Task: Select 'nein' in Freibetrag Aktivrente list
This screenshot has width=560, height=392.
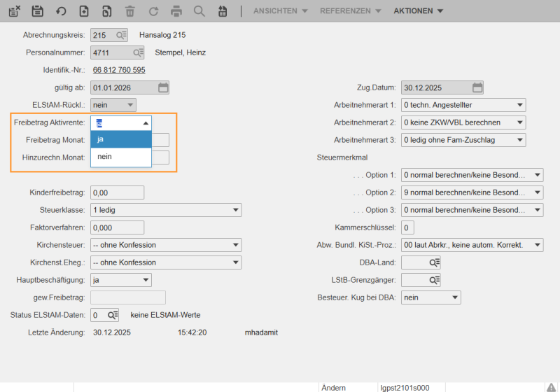Action: click(x=121, y=157)
